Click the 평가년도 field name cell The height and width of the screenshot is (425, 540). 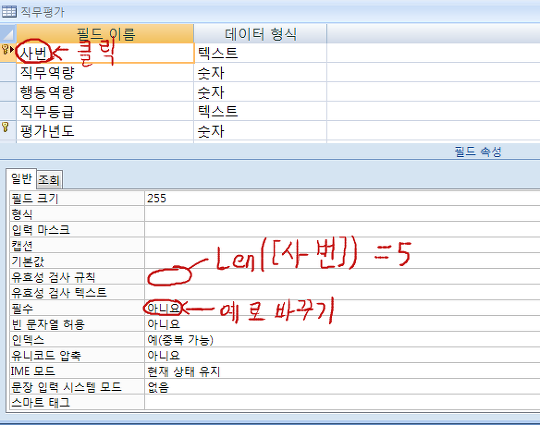pyautogui.click(x=105, y=131)
